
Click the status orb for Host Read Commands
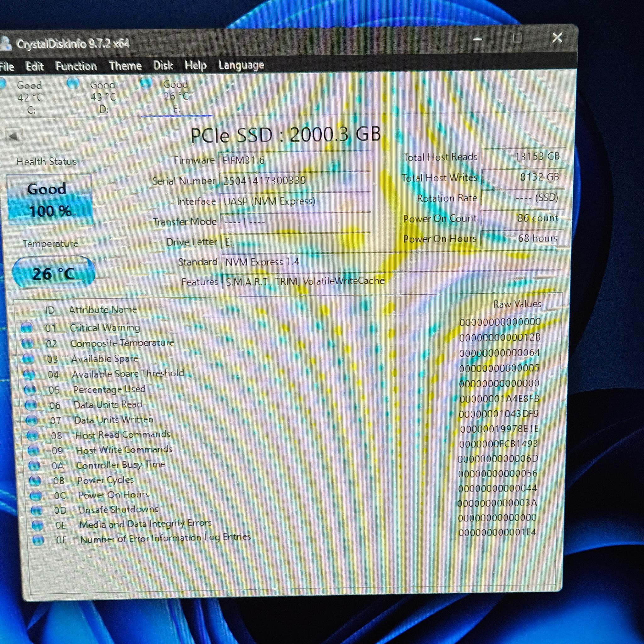[x=33, y=435]
